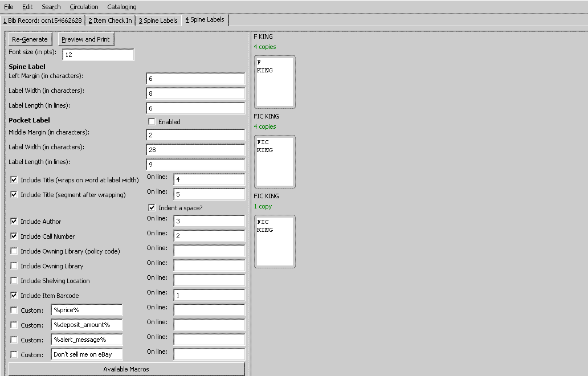This screenshot has height=376, width=588.
Task: Enable the Pocket Label checkbox
Action: (x=152, y=122)
